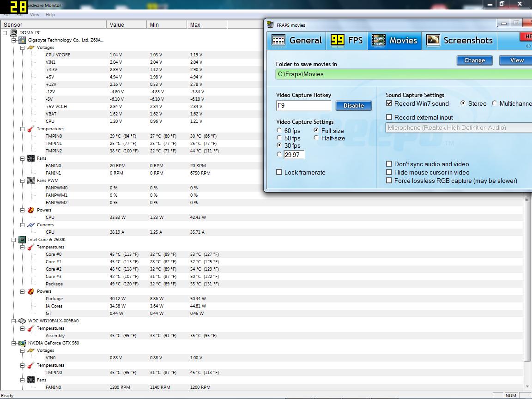Collapse the Intel Core i5 2500K node
Image resolution: width=532 pixels, height=399 pixels.
pyautogui.click(x=13, y=240)
